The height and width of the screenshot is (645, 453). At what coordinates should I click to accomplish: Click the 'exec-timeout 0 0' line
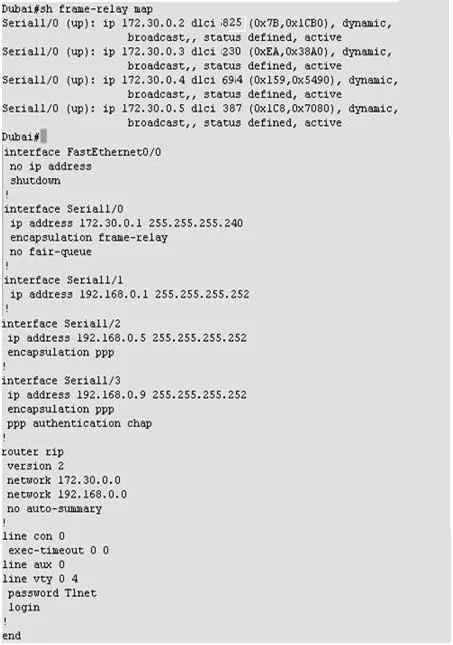(58, 550)
